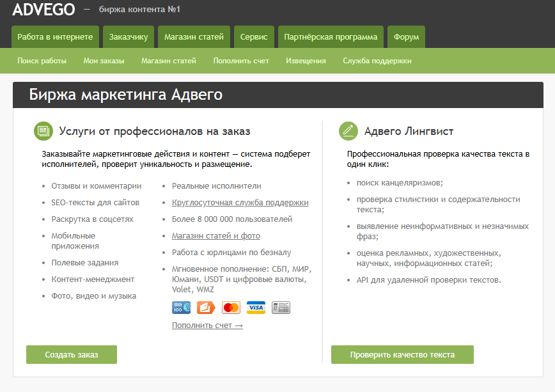Click the Контент-менеджмент list item
555x392 pixels.
point(93,279)
